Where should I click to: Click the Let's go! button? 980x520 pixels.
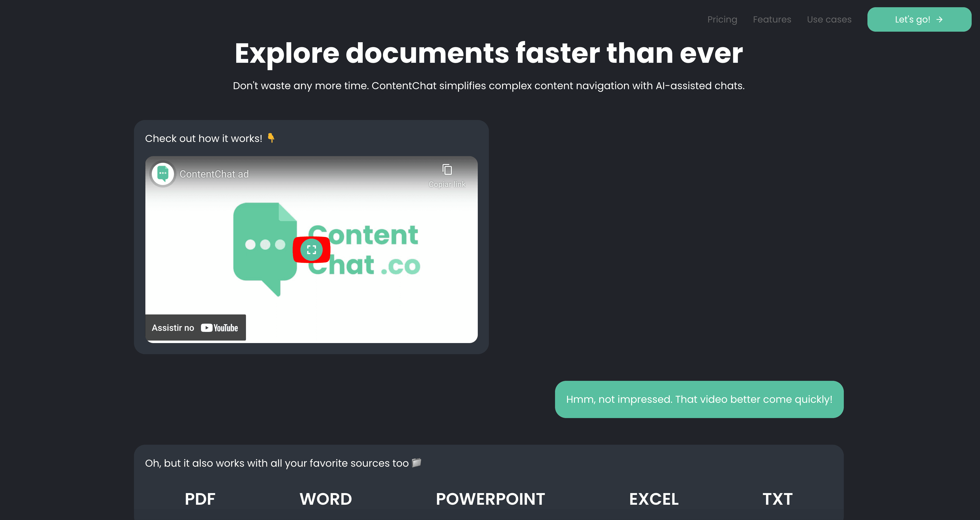click(x=919, y=19)
